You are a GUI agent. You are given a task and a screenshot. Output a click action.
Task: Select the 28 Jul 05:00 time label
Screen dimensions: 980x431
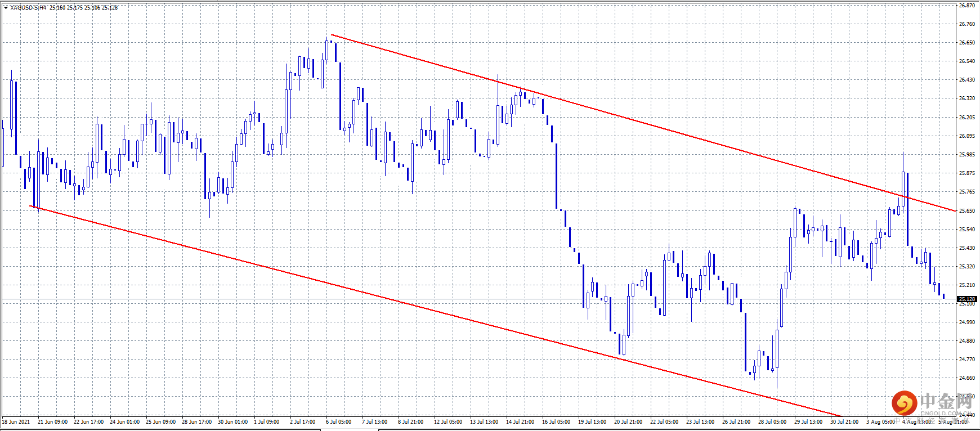tap(772, 422)
